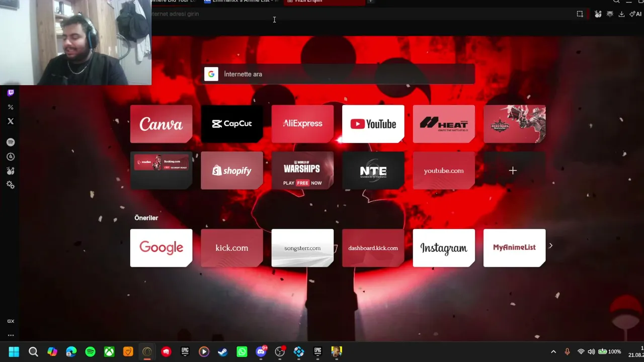Open the Booking.com speed dial tile
Viewport: 644px width, 362px height.
pyautogui.click(x=161, y=170)
